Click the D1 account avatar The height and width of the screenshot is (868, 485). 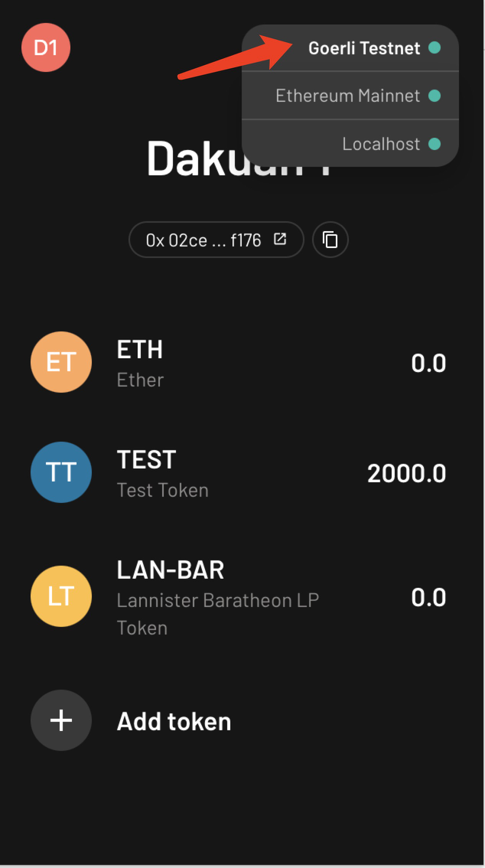(46, 47)
